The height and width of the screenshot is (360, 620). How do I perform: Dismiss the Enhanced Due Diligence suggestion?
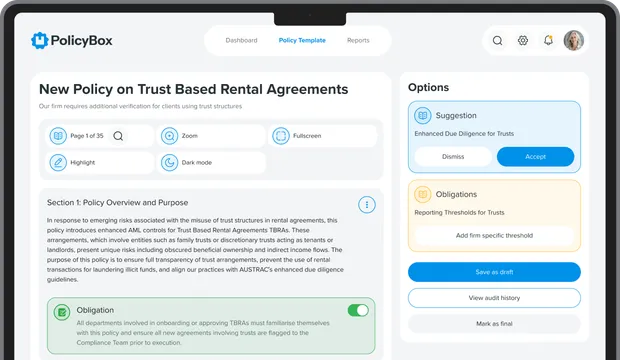[x=453, y=157]
